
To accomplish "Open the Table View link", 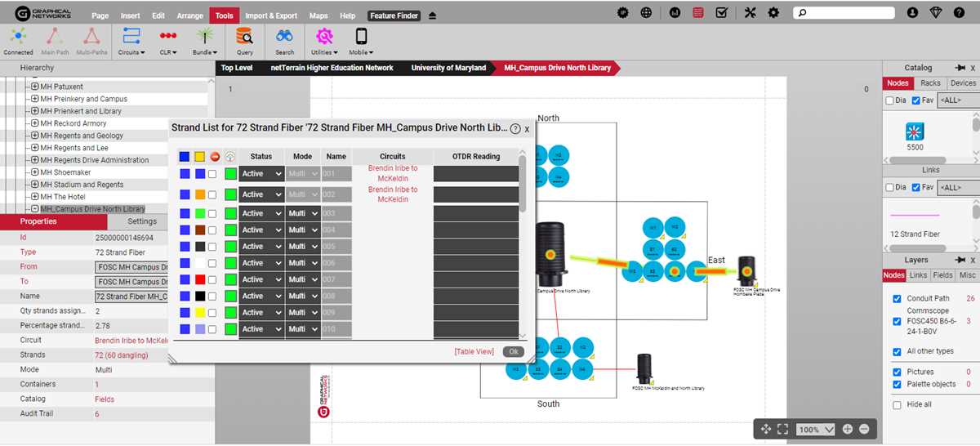I will tap(474, 352).
